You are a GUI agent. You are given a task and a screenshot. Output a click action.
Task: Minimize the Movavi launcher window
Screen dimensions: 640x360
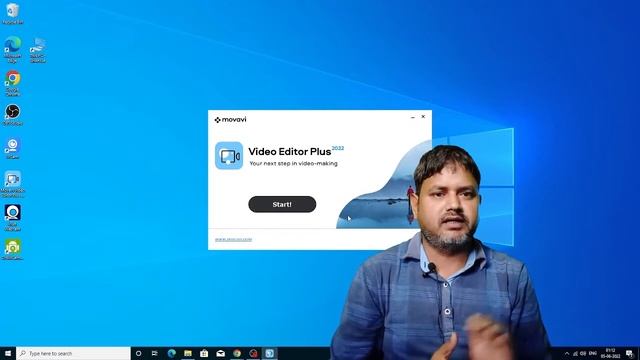pyautogui.click(x=413, y=117)
